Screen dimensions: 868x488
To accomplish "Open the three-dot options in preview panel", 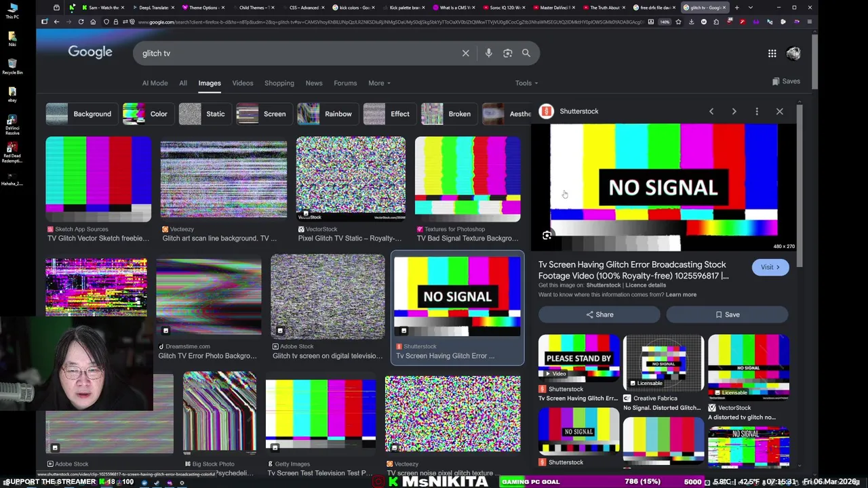I will point(757,111).
